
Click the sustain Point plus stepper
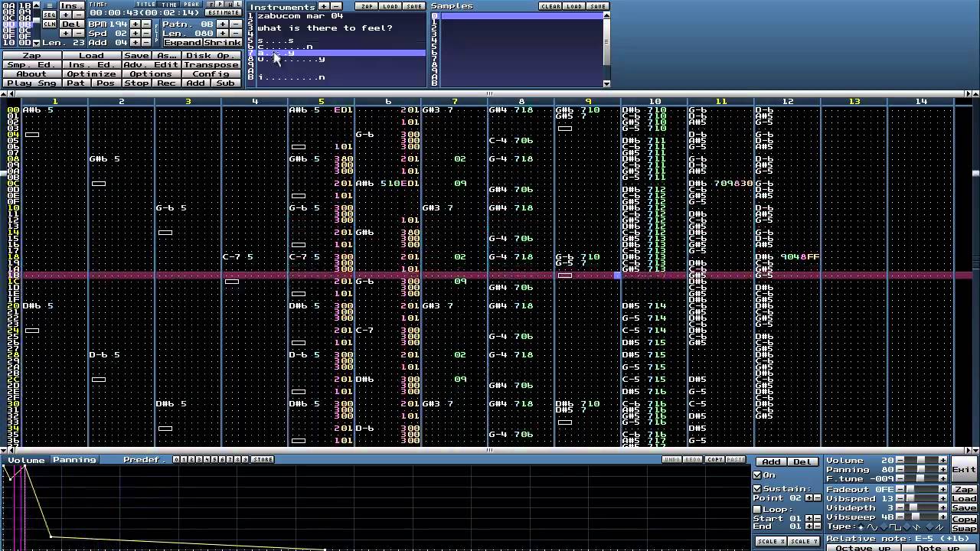click(x=808, y=498)
